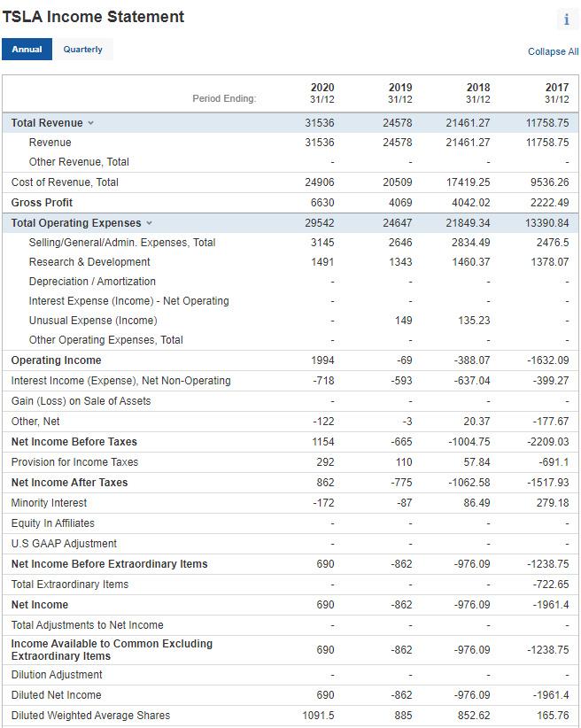Click Other, Net 2018 value 20.37
The image size is (581, 728).
476,422
